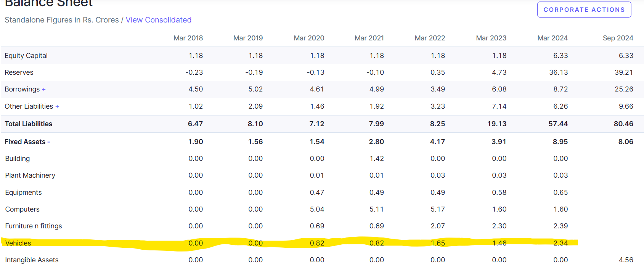Screen dimensions: 644x268
Task: Click the Plant Machinery row label
Action: pos(30,175)
